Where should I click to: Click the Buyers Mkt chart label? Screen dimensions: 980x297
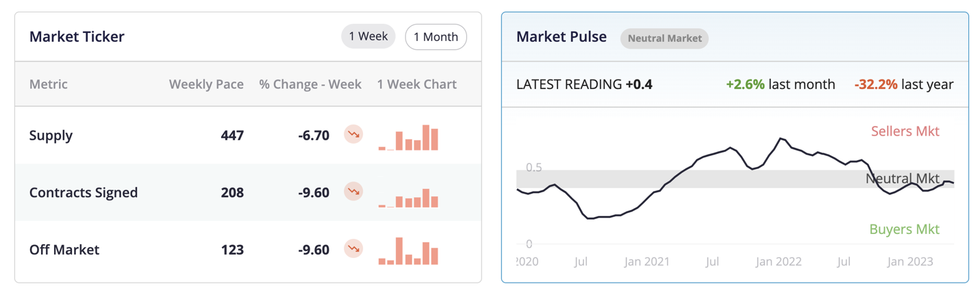(904, 229)
